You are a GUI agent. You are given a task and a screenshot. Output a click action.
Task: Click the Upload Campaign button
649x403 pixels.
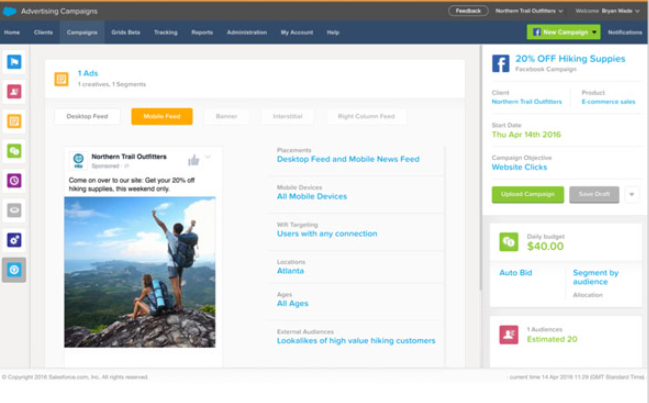click(x=528, y=194)
